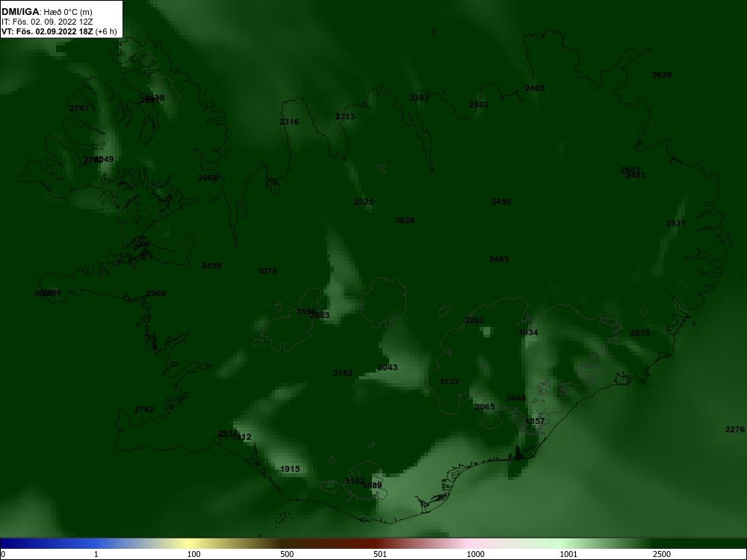Click the 1889 height value
Screen dimensions: 747x560
[x=373, y=486]
